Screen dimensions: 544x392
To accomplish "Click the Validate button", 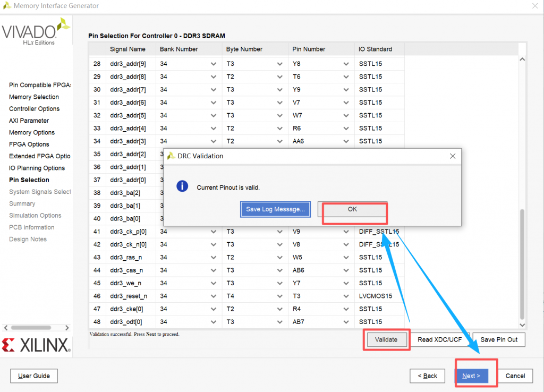I will point(386,340).
